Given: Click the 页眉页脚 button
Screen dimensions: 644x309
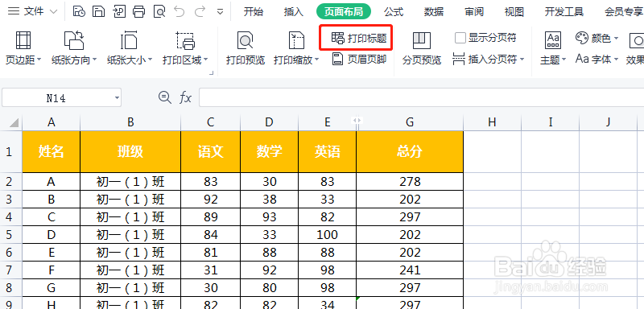Looking at the screenshot, I should (x=359, y=60).
